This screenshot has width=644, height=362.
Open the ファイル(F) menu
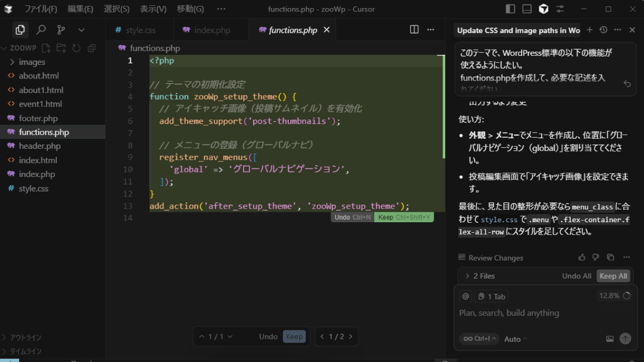(41, 9)
